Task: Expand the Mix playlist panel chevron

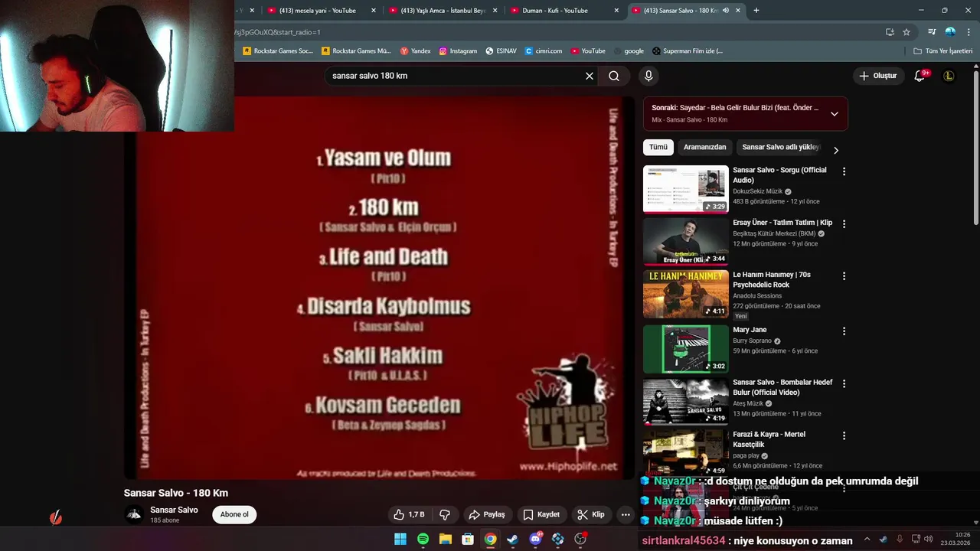Action: [x=835, y=113]
